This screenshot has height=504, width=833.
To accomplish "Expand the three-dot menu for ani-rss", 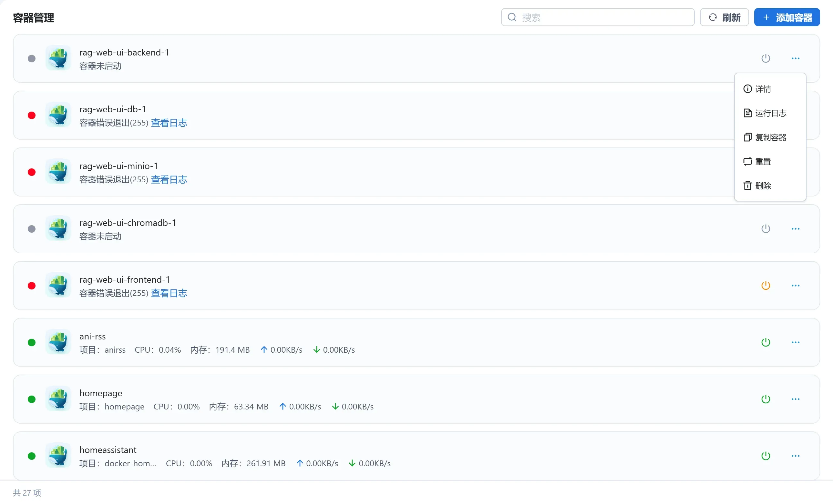I will pyautogui.click(x=795, y=342).
